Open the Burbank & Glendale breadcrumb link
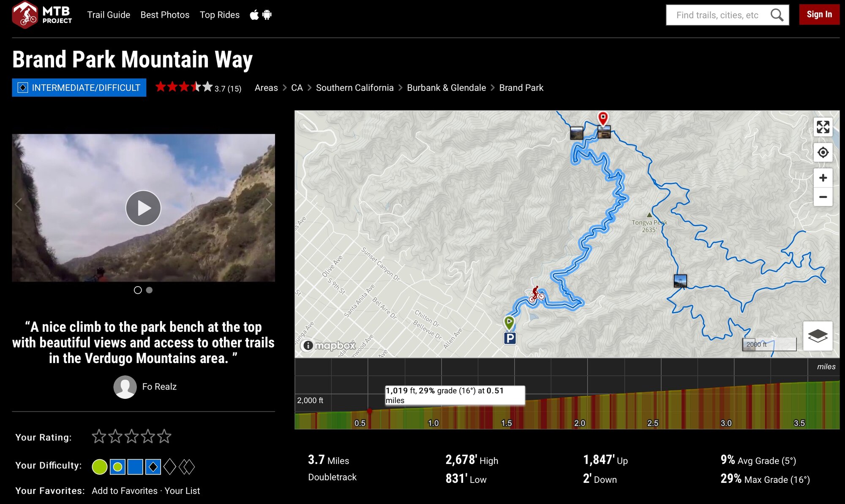The image size is (845, 504). (446, 88)
